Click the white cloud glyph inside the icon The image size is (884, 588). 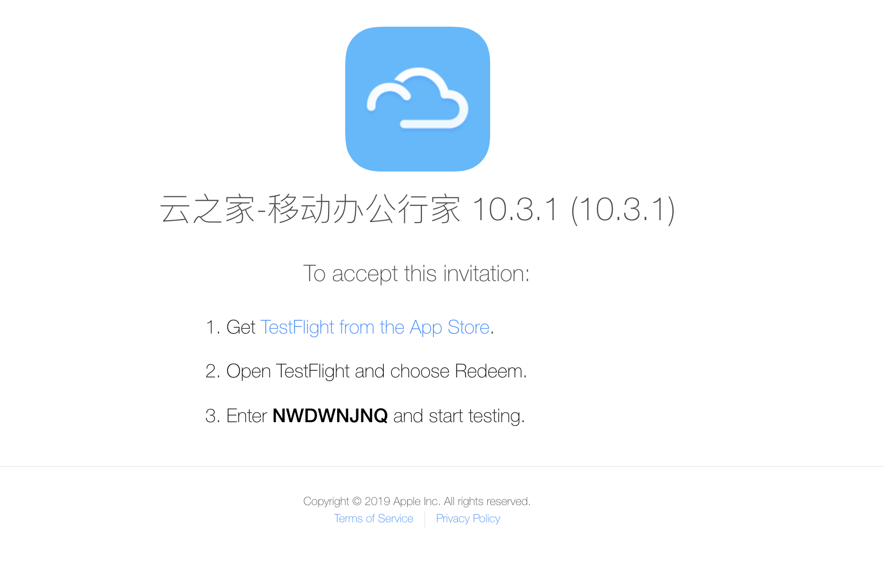pos(418,98)
